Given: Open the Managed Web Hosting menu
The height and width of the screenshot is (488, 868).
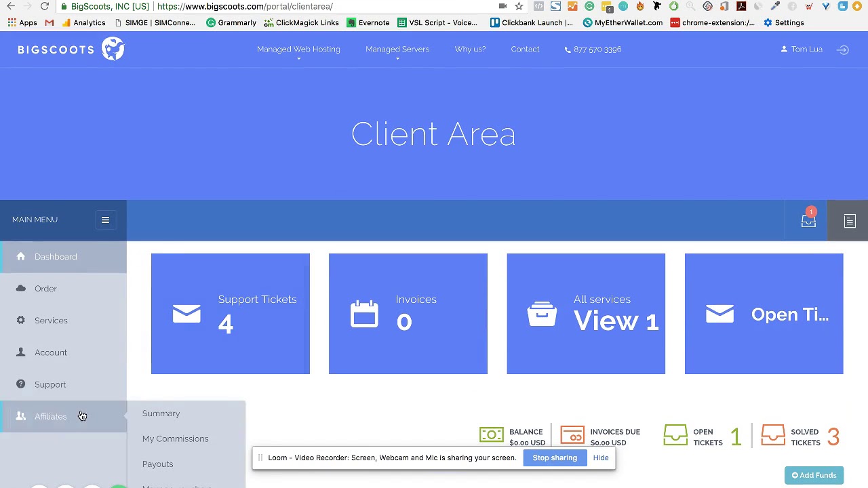Looking at the screenshot, I should click(x=298, y=49).
